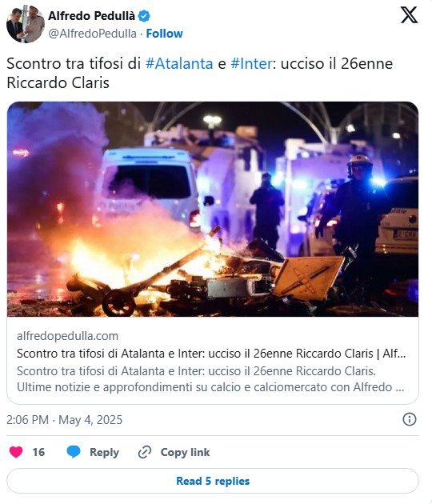
Task: Open Alfredo Pedullà's profile avatar
Action: pyautogui.click(x=26, y=24)
